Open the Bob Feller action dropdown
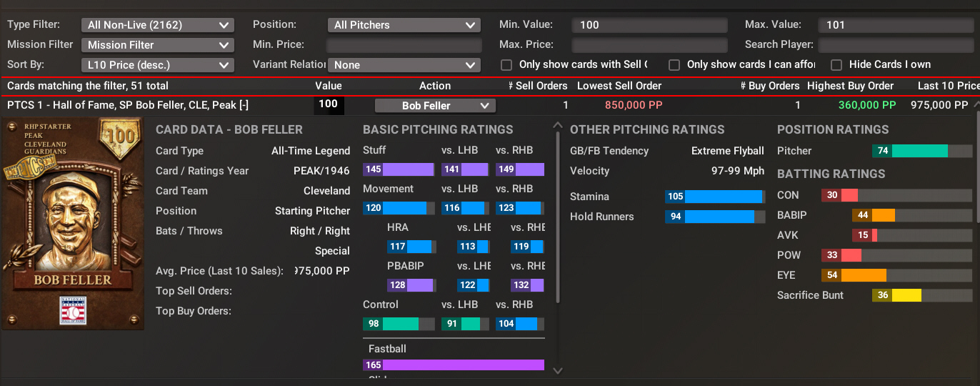The height and width of the screenshot is (386, 980). coord(435,106)
